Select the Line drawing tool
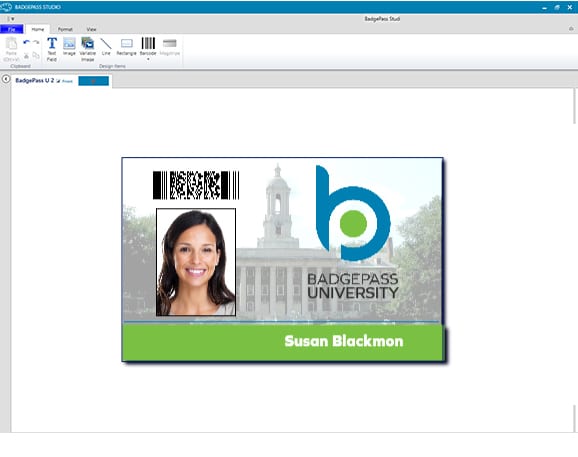Screen dimensions: 578x457 tap(106, 46)
